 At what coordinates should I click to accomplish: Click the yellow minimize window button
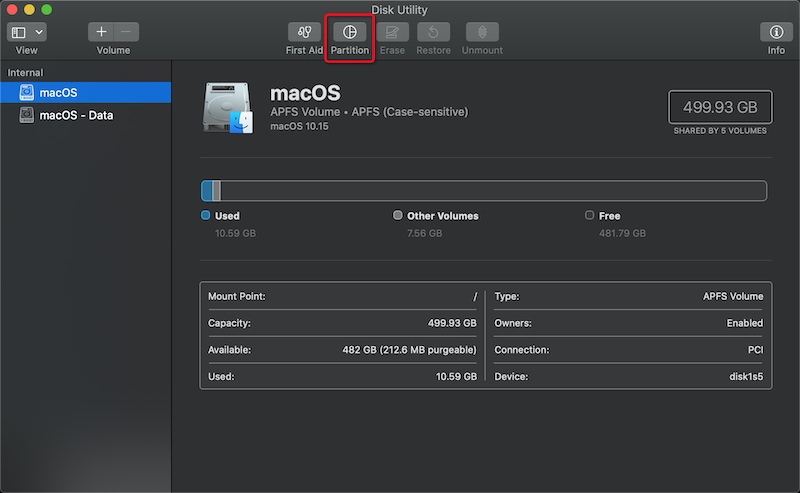(30, 9)
